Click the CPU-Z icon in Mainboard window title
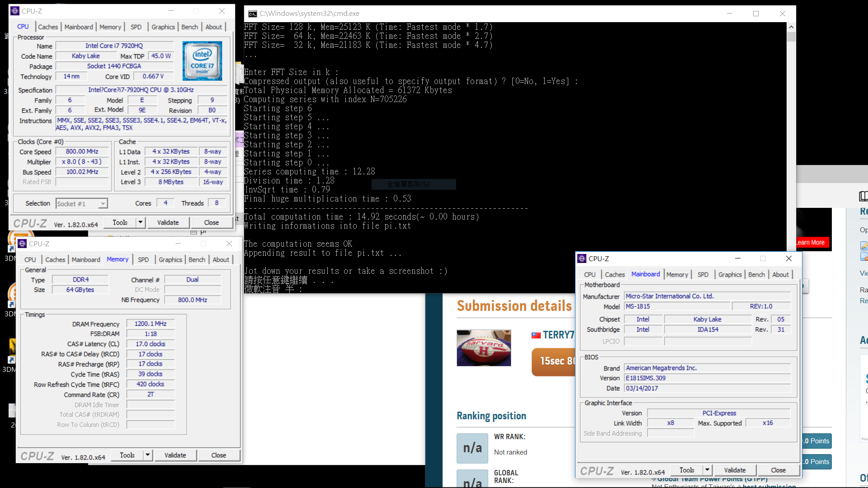The width and height of the screenshot is (868, 488). point(582,258)
